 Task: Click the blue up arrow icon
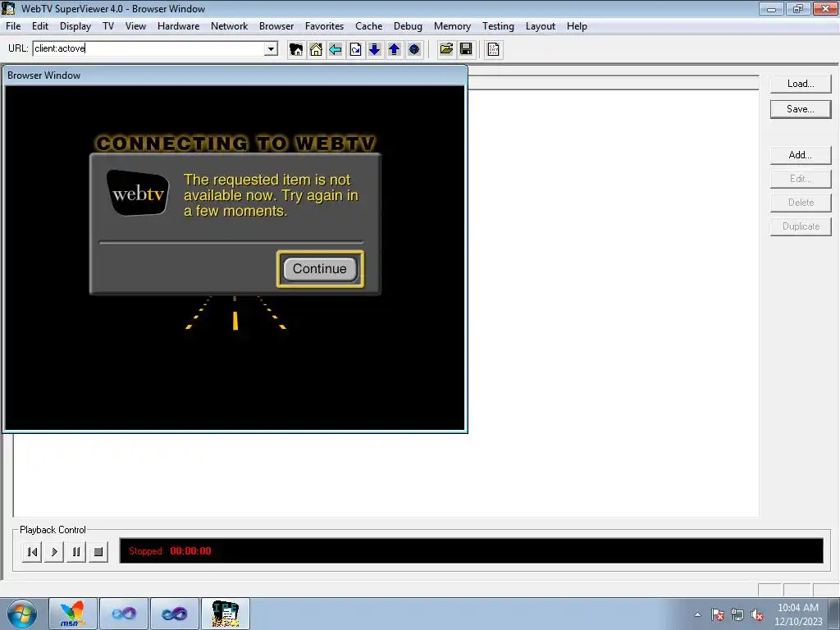395,49
